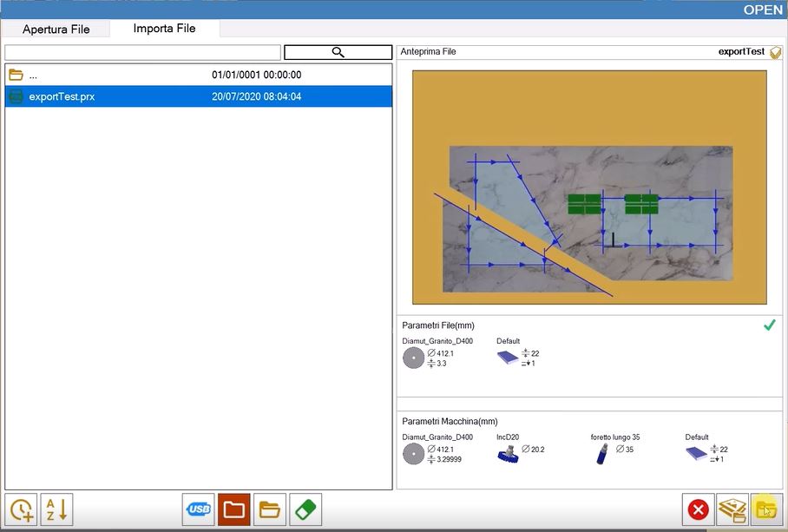
Task: Click the Default slab icon in Parametri File
Action: point(508,357)
